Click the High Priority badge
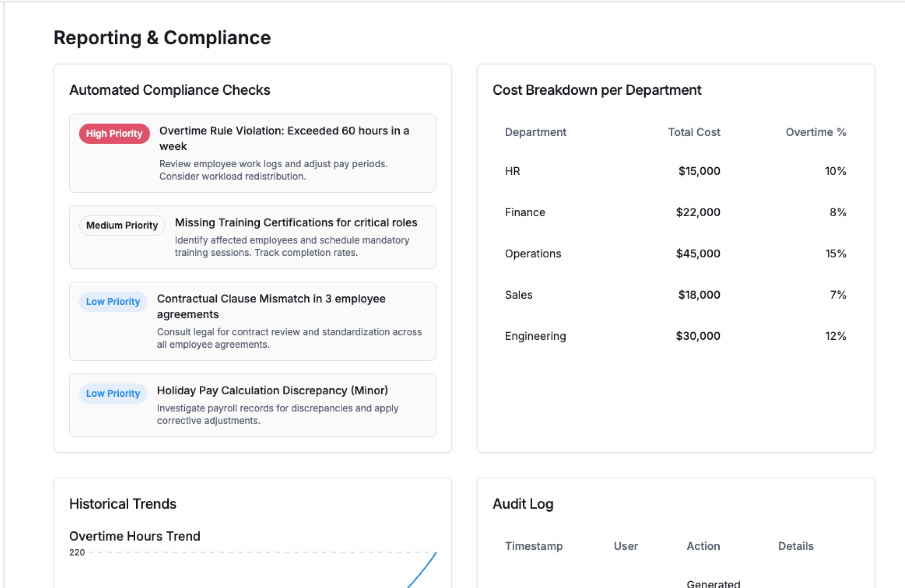Image resolution: width=905 pixels, height=588 pixels. pyautogui.click(x=114, y=134)
